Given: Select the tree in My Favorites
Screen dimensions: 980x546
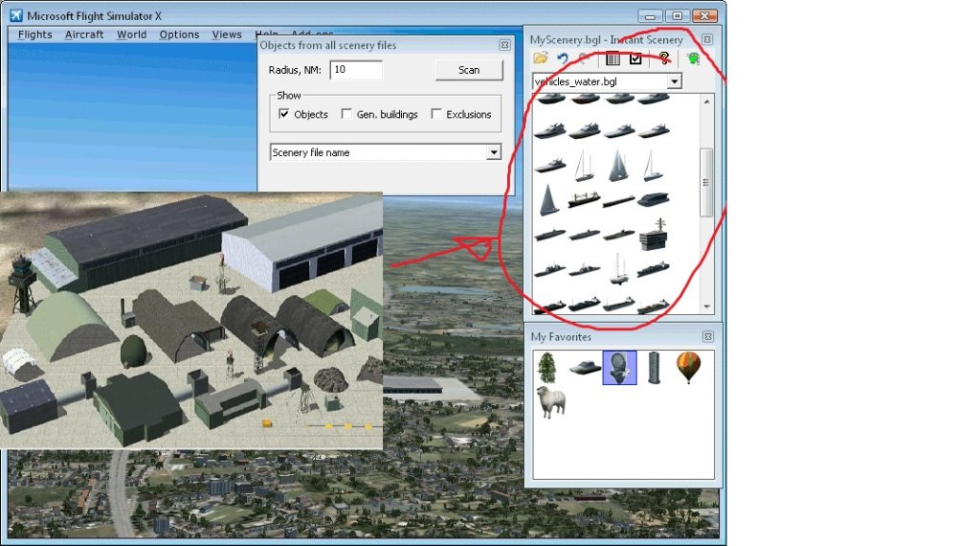Looking at the screenshot, I should click(546, 367).
